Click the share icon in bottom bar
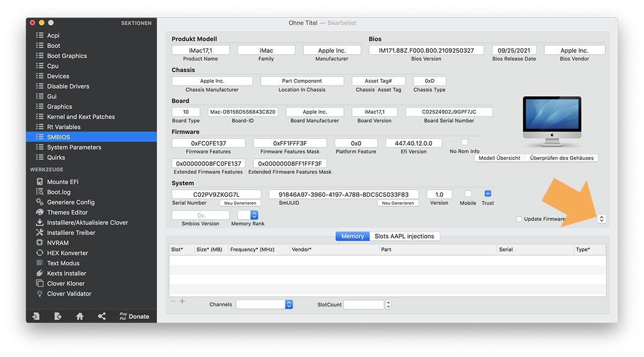The height and width of the screenshot is (357, 644). (x=102, y=316)
